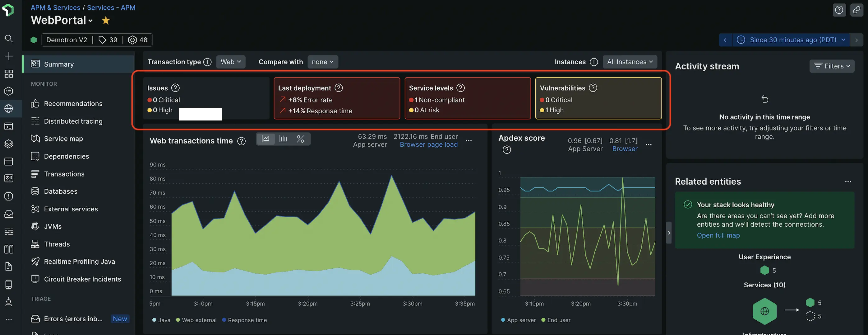Open the Databases section from the sidebar
The width and height of the screenshot is (868, 335).
(60, 191)
